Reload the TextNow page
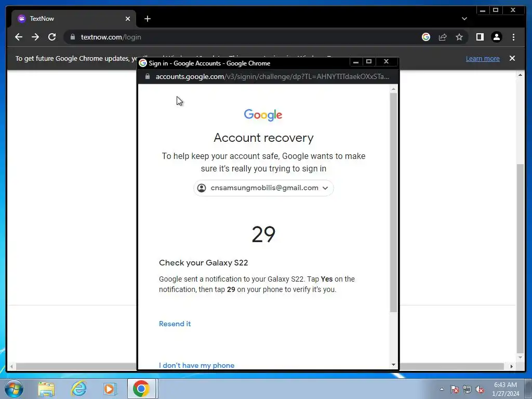This screenshot has width=532, height=399. pyautogui.click(x=52, y=37)
